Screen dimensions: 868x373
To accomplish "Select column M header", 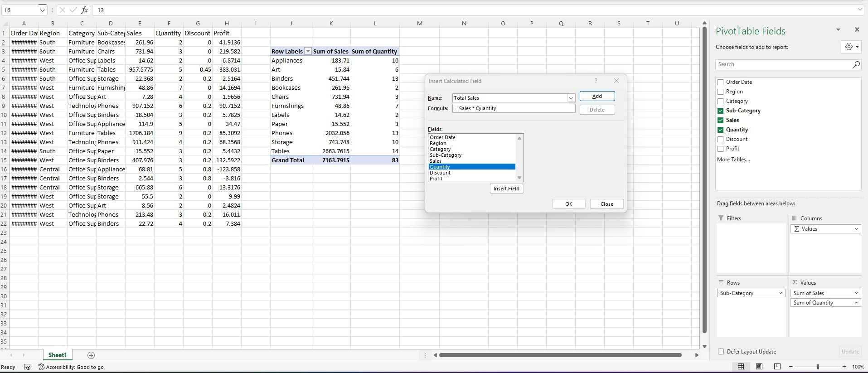I will tap(420, 23).
